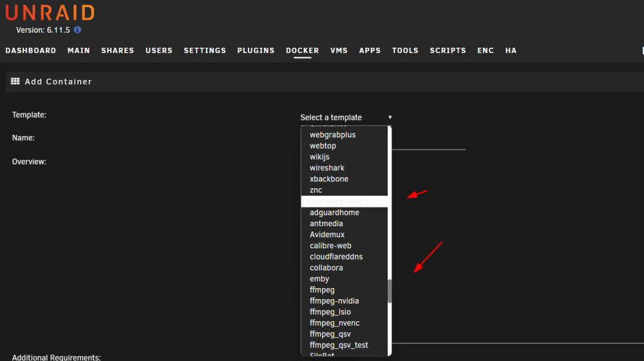Open the Scripts tab
This screenshot has height=361, width=644.
tap(448, 50)
